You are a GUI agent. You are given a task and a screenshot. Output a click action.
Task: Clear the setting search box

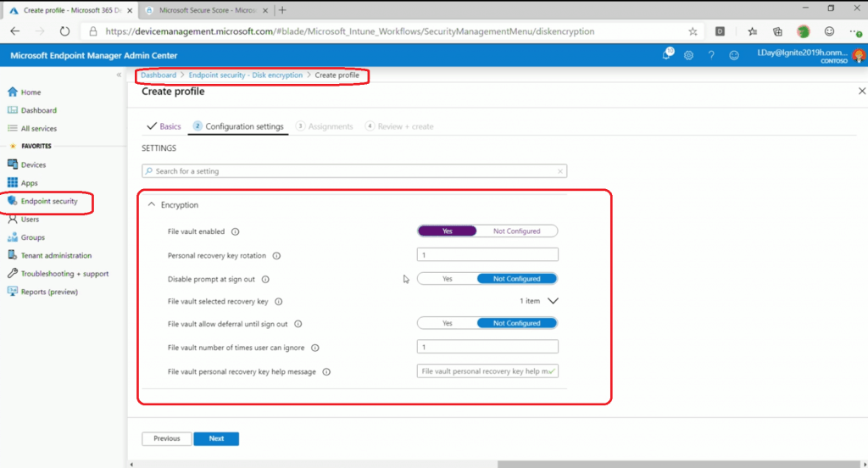click(x=560, y=171)
